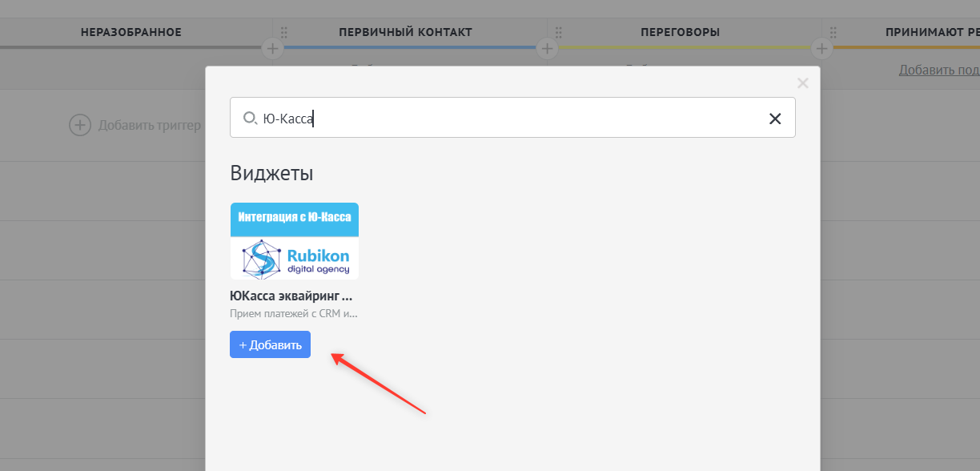Add stage after Неразобранное via plus

[273, 49]
